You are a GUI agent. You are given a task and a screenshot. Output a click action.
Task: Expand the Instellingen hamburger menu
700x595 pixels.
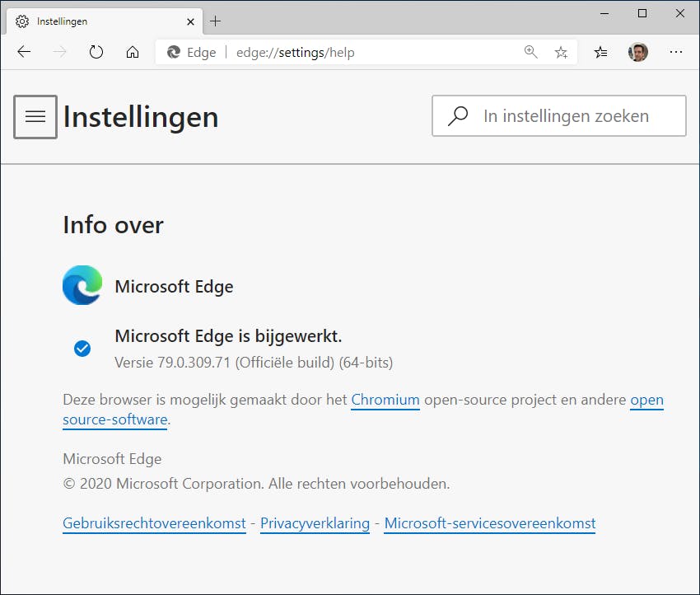tap(35, 117)
